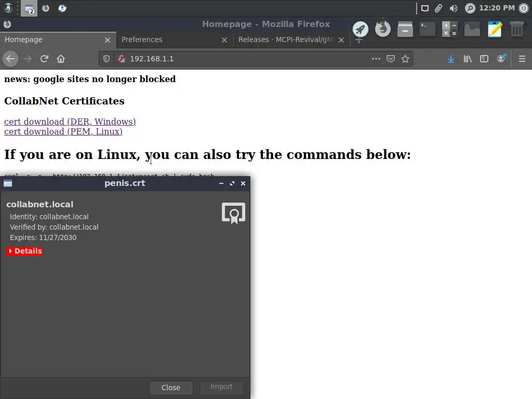The width and height of the screenshot is (532, 399).
Task: Open the notepad with pencil dock icon
Action: tap(495, 29)
